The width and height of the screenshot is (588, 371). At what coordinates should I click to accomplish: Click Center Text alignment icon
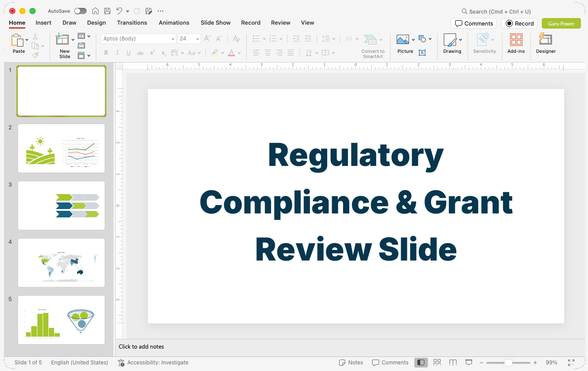268,53
